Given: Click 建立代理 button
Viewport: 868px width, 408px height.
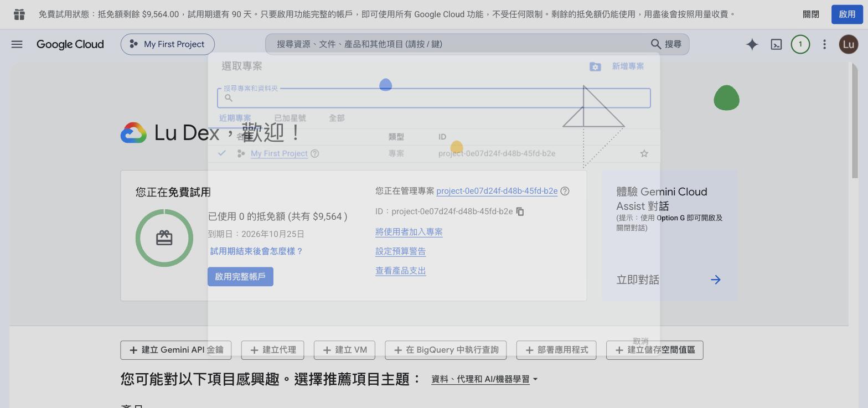Looking at the screenshot, I should coord(273,350).
